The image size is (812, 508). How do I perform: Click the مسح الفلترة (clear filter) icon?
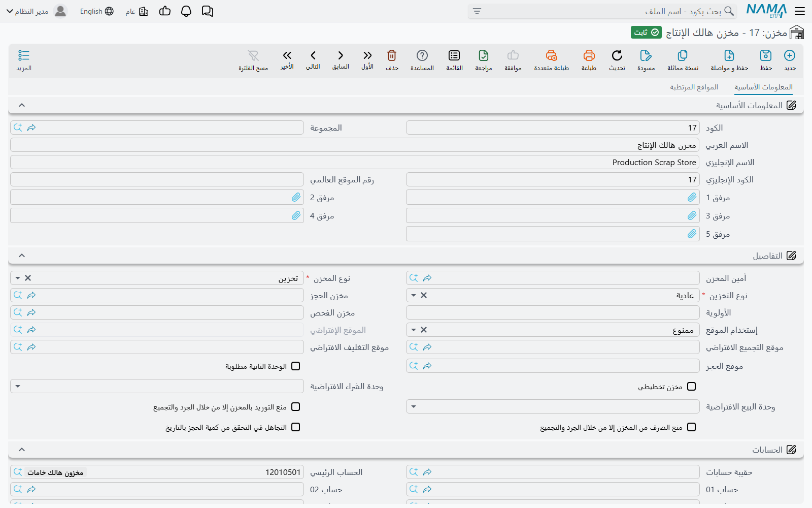pyautogui.click(x=253, y=55)
